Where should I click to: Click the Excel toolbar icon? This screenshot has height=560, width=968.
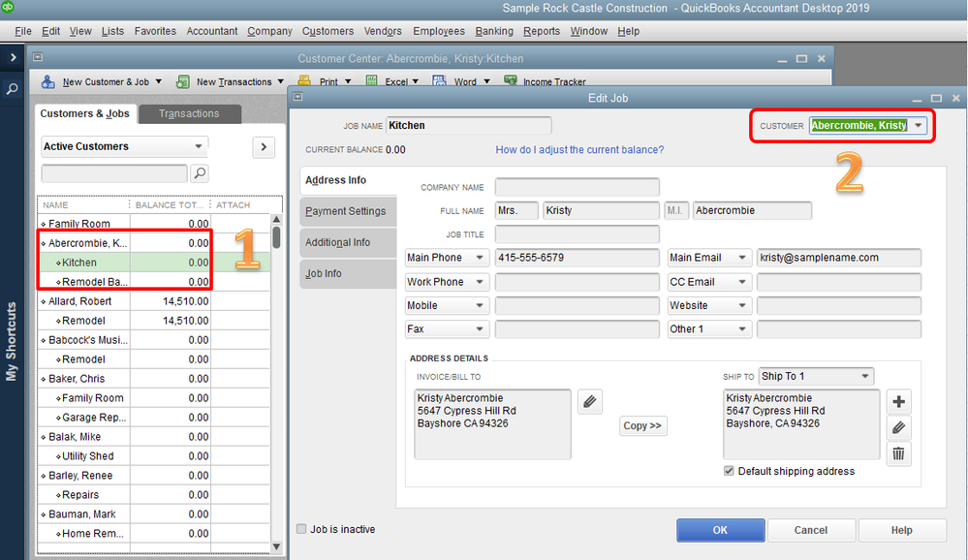click(372, 80)
